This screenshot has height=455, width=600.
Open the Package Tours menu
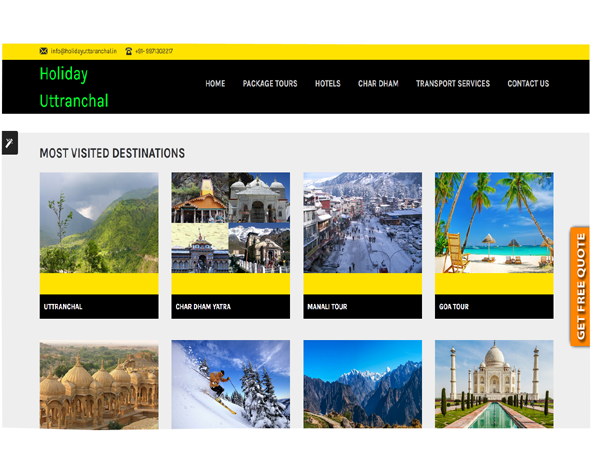pos(270,84)
